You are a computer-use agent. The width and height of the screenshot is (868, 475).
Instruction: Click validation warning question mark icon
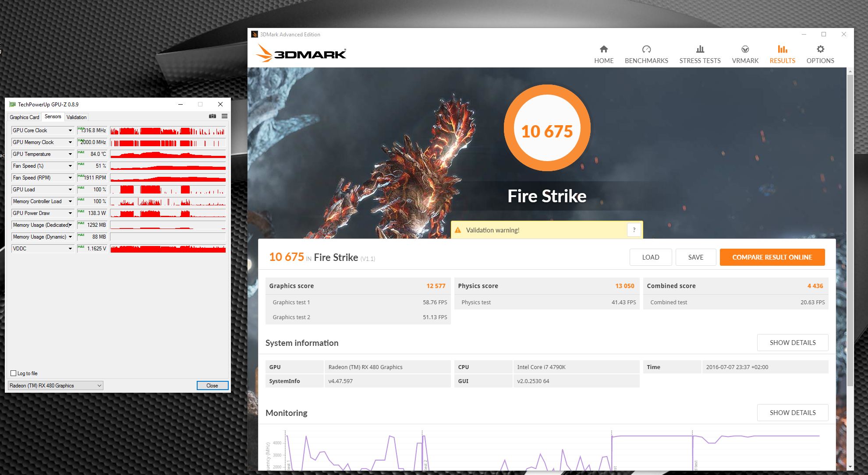point(634,230)
